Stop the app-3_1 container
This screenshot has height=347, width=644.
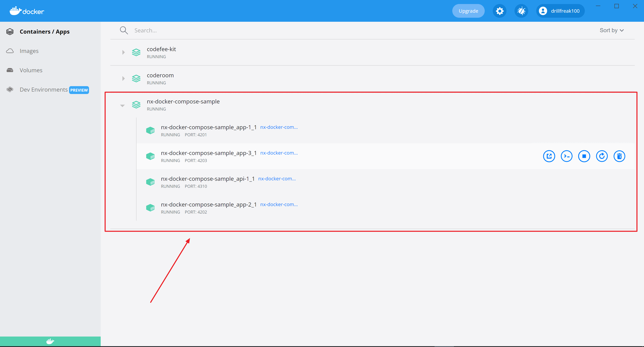(x=584, y=156)
